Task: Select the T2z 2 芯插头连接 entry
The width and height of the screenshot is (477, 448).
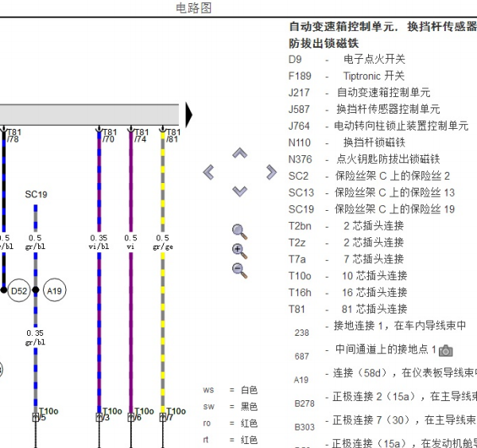Action: click(x=346, y=243)
